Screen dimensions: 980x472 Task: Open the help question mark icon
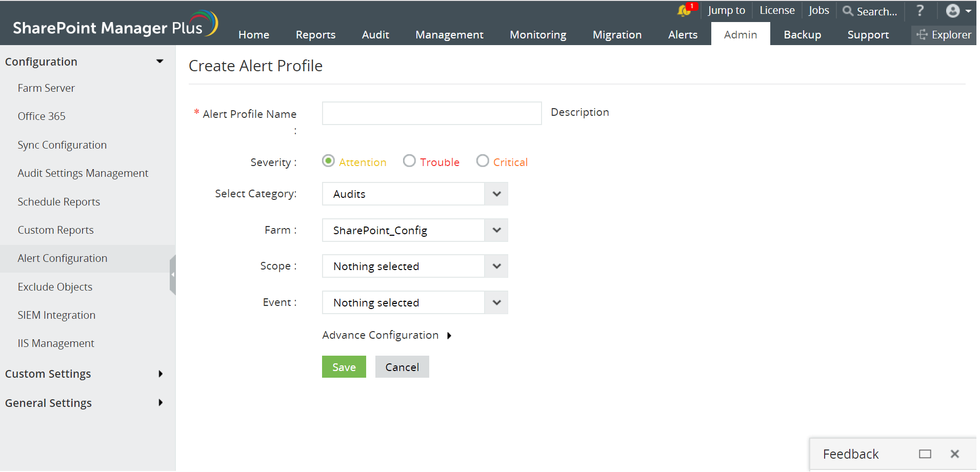coord(920,10)
